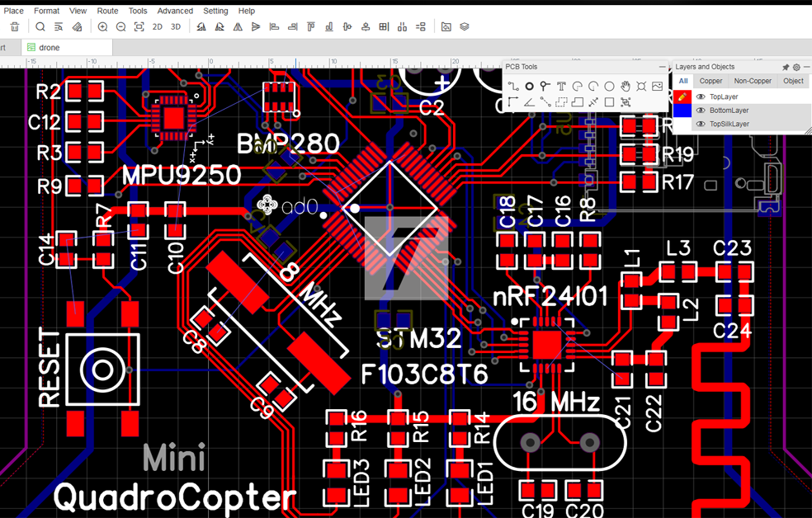Toggle TopLayer visibility eye
The width and height of the screenshot is (812, 518).
[701, 97]
